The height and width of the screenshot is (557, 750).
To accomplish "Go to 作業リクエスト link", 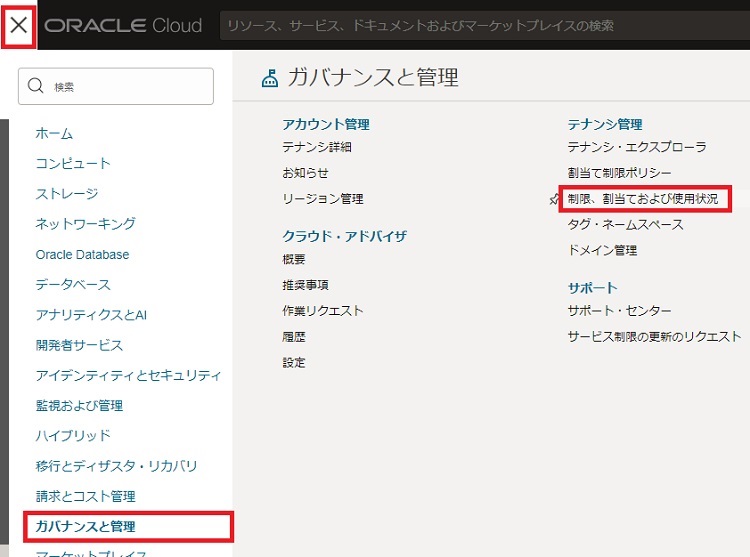I will pyautogui.click(x=323, y=311).
